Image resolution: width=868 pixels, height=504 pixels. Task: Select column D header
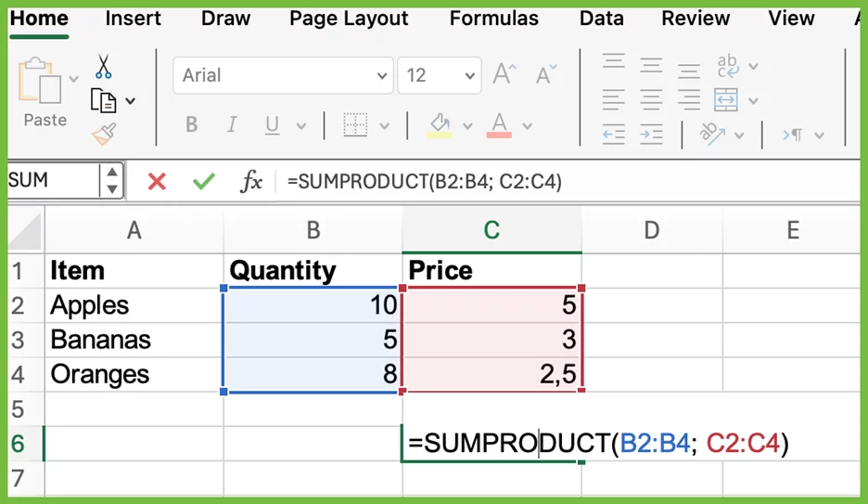coord(652,230)
